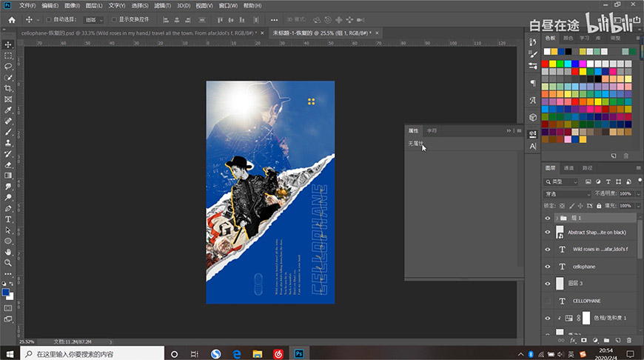The height and width of the screenshot is (360, 644).
Task: Select the Clone Stamp tool
Action: point(8,143)
